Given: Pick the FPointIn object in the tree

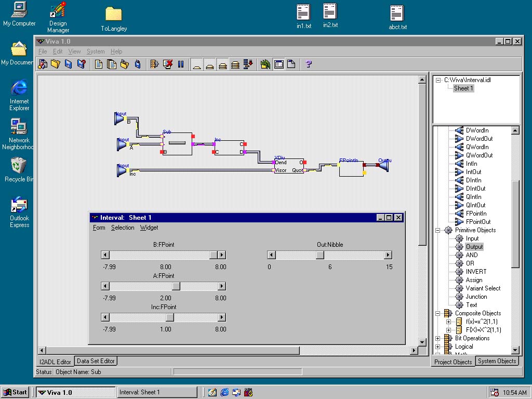Looking at the screenshot, I should click(x=476, y=214).
